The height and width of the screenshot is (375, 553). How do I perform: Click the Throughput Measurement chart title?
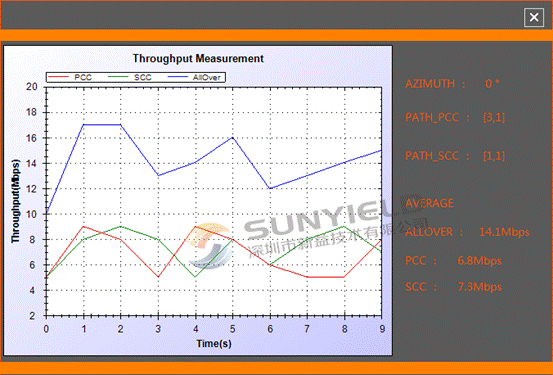(x=198, y=59)
